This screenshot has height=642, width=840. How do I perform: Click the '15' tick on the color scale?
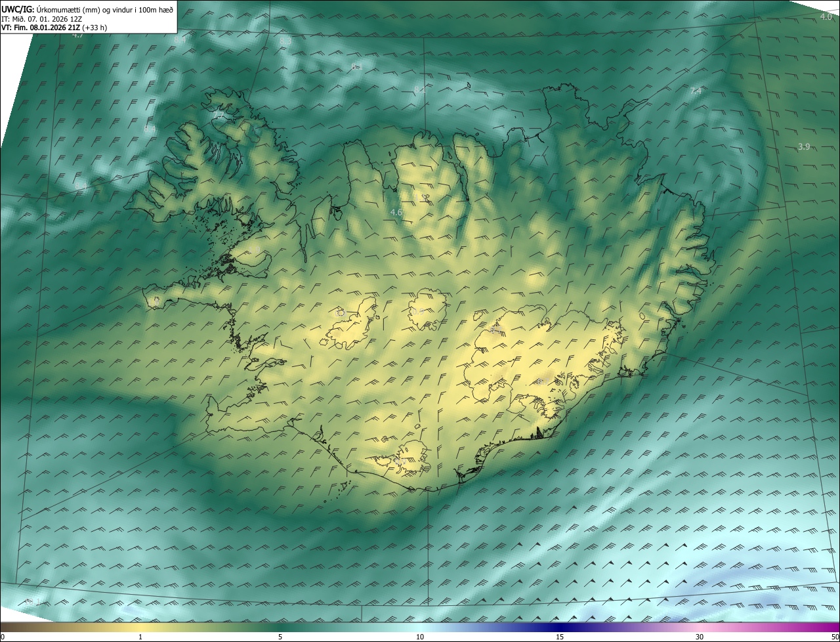(560, 637)
